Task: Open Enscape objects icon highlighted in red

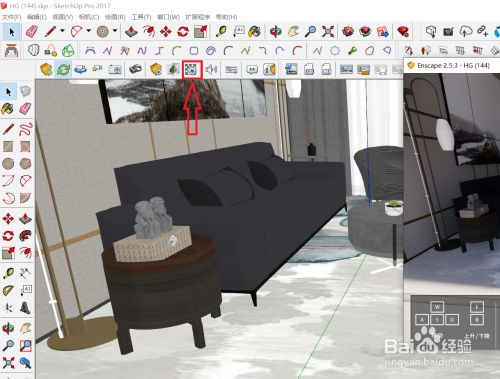Action: point(192,70)
